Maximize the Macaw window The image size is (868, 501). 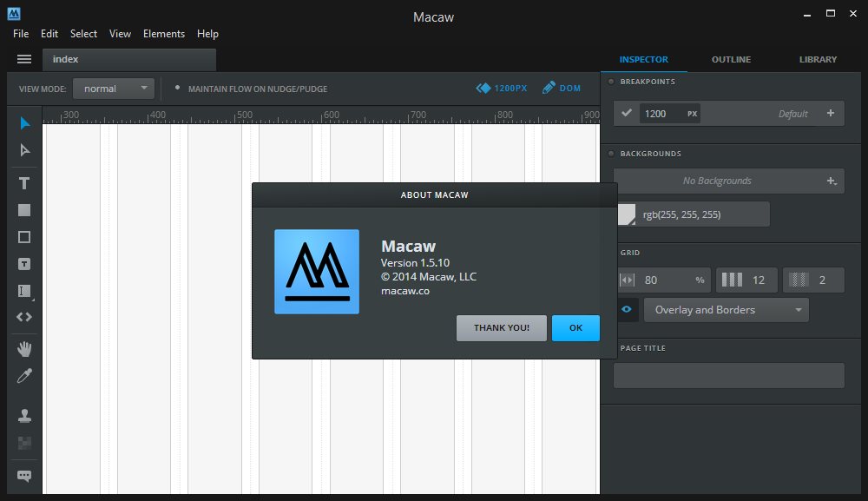click(x=831, y=14)
